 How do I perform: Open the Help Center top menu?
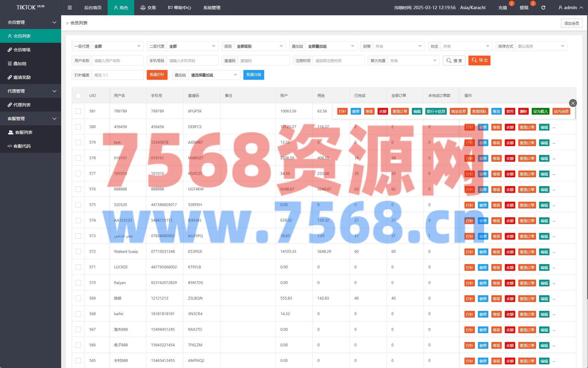point(179,8)
